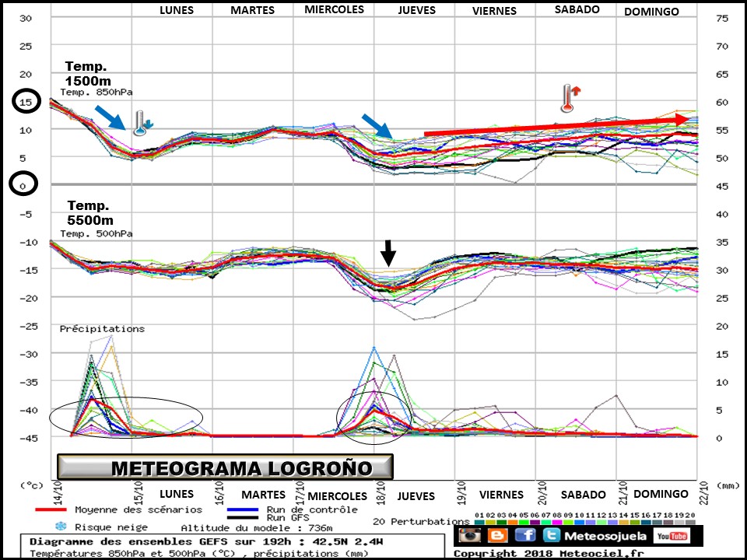Image resolution: width=747 pixels, height=560 pixels.
Task: Click LUNES label above the chart
Action: click(177, 10)
